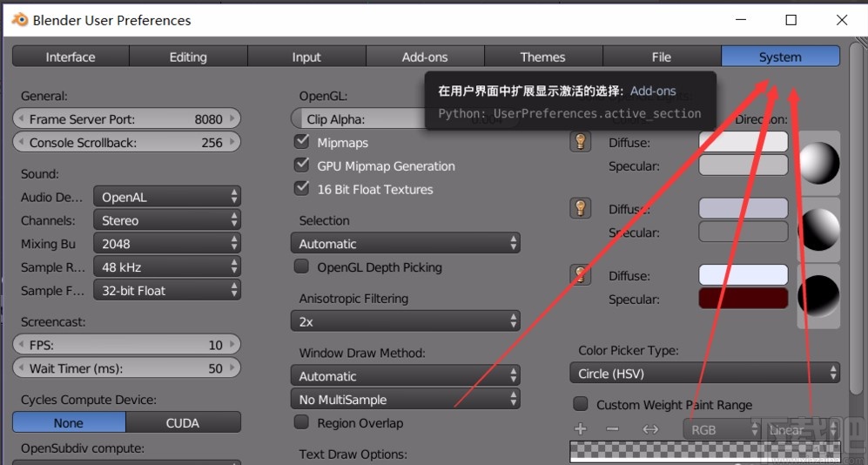This screenshot has height=465, width=868.
Task: Open the No MultiSample dropdown
Action: click(x=405, y=399)
